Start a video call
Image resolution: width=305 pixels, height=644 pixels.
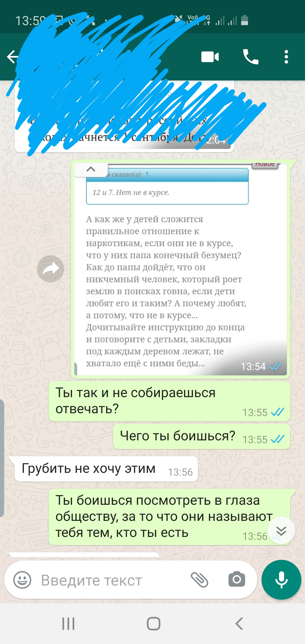pos(210,57)
